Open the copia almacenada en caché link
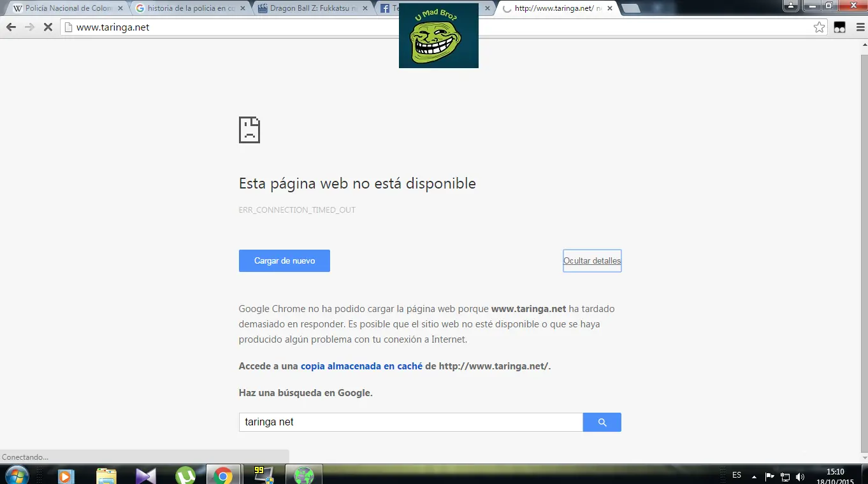868x484 pixels. click(361, 366)
